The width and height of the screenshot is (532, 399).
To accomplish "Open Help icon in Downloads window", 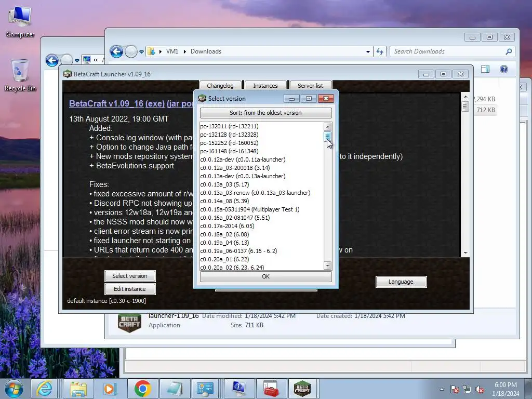I will tap(504, 69).
